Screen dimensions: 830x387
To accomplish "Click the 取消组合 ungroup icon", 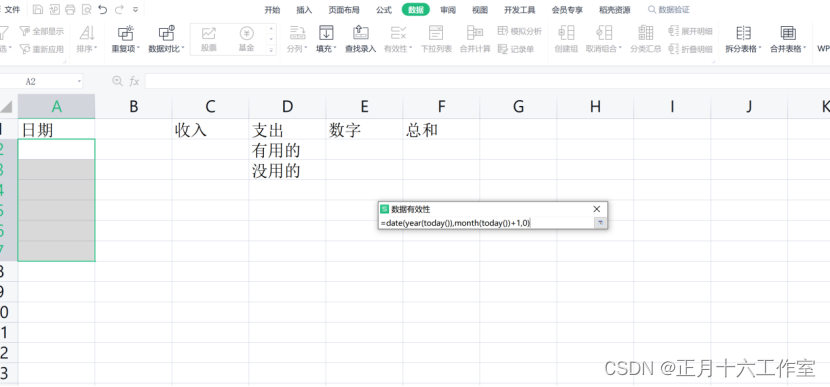I will click(604, 33).
